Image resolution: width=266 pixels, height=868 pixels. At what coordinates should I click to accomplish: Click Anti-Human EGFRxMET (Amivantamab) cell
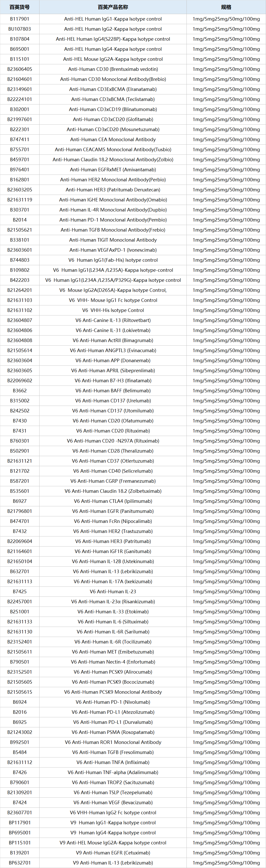pyautogui.click(x=113, y=170)
